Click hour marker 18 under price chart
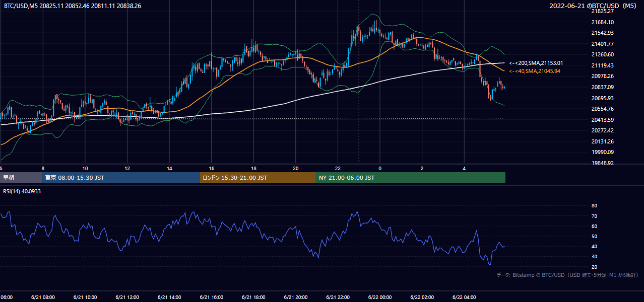The width and height of the screenshot is (644, 302). 253,168
